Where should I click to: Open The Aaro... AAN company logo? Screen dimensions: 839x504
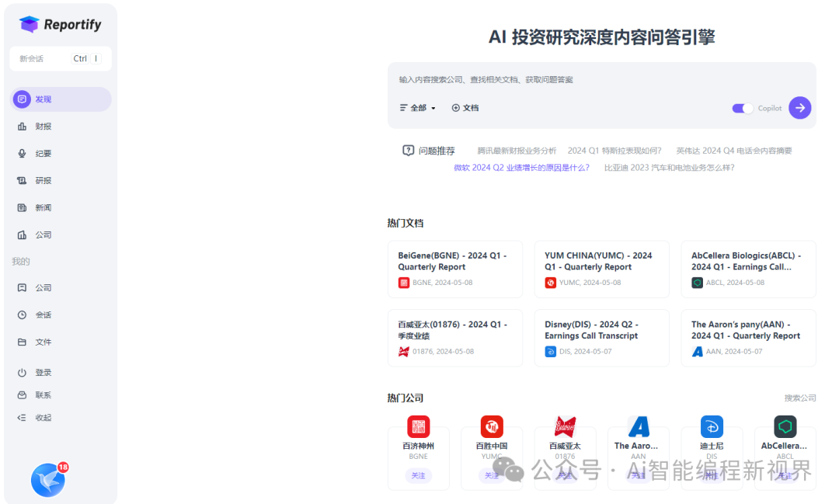(639, 427)
